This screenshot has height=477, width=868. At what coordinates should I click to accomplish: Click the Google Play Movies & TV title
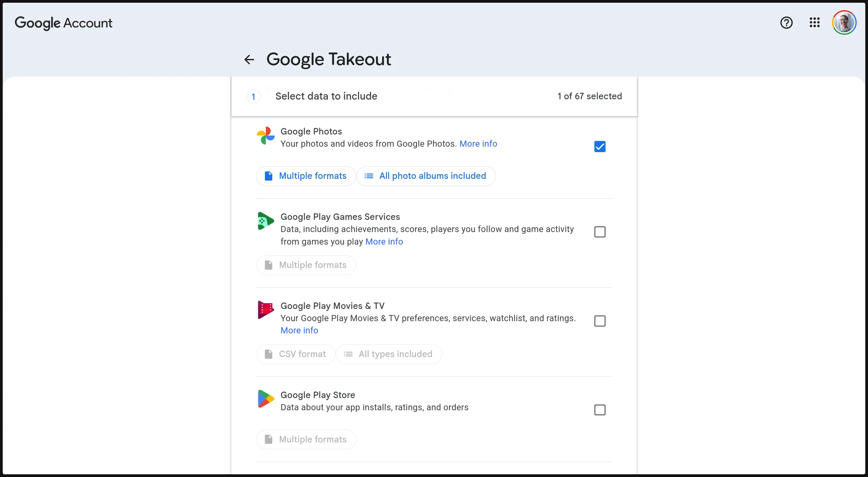click(333, 306)
